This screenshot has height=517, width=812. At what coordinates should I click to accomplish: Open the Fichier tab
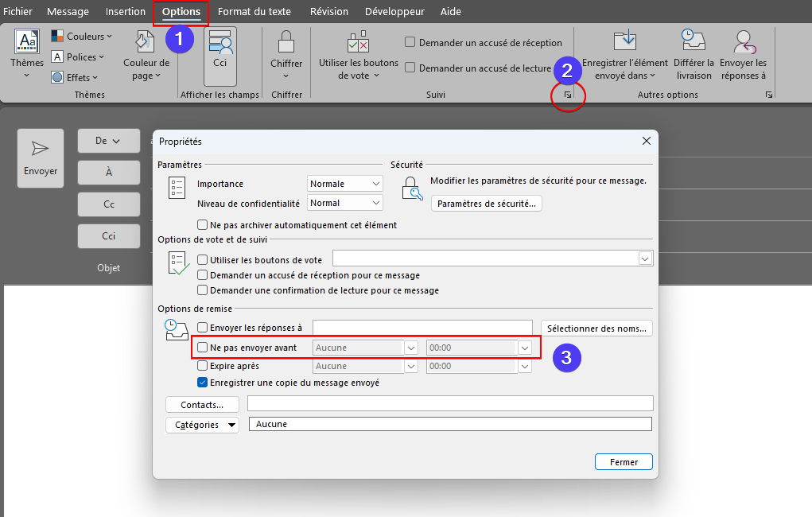pyautogui.click(x=17, y=11)
